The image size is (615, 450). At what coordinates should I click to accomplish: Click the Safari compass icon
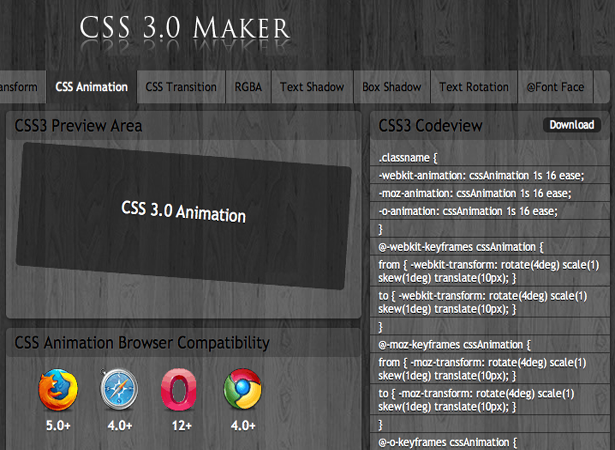point(119,389)
